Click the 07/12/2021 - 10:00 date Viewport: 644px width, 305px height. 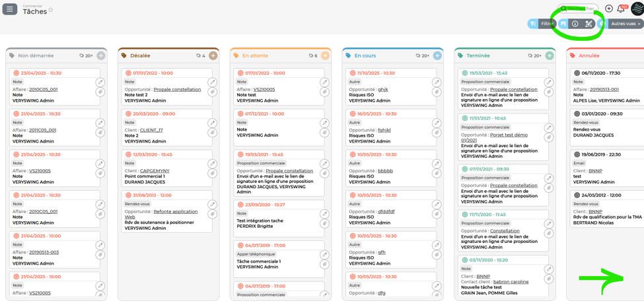click(265, 114)
